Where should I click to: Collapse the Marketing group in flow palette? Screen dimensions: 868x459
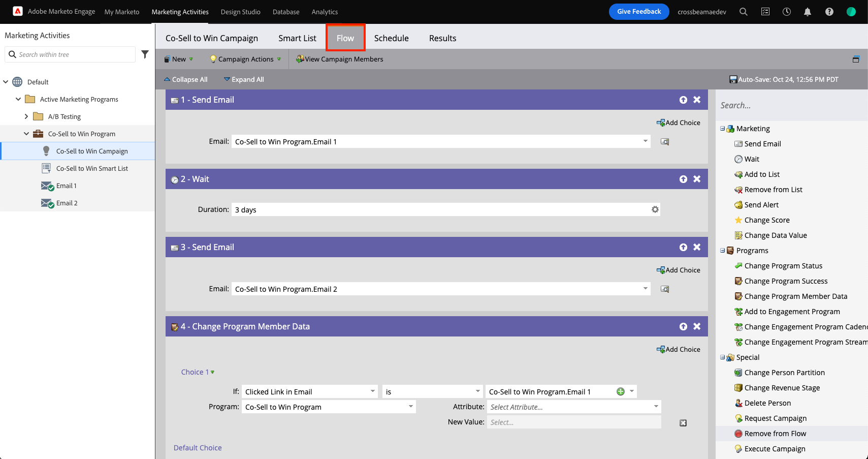722,129
